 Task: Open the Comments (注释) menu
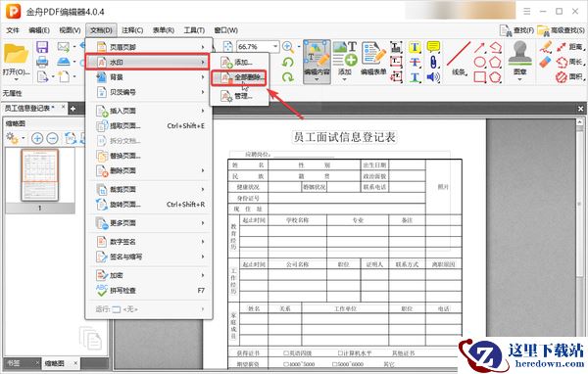pos(132,30)
